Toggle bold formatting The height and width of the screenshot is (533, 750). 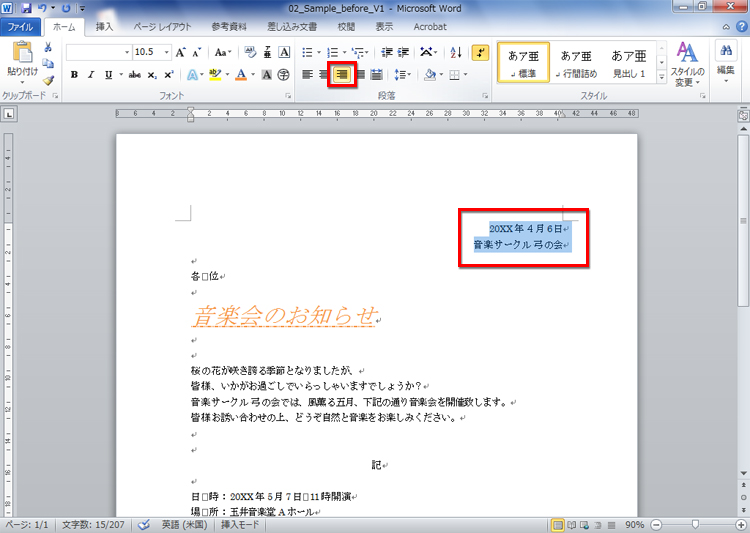[74, 75]
